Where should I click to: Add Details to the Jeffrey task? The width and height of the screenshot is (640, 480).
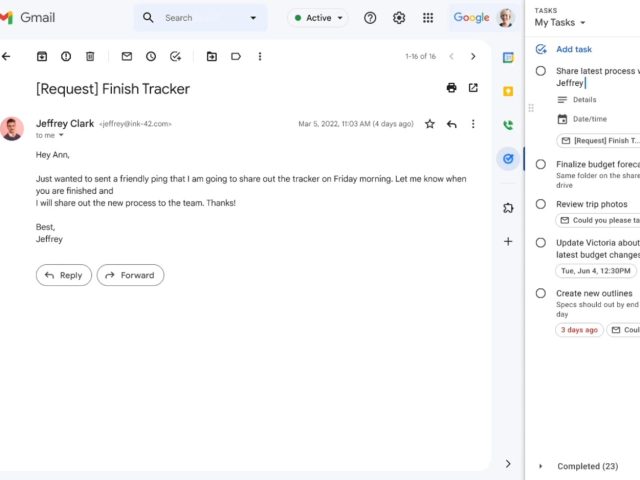[x=577, y=100]
